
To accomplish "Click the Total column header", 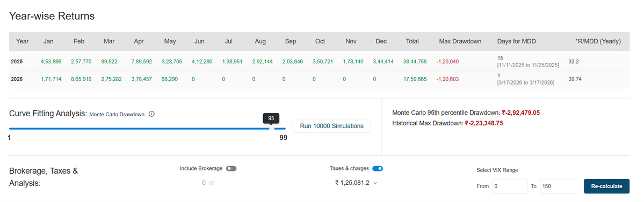I will [412, 41].
